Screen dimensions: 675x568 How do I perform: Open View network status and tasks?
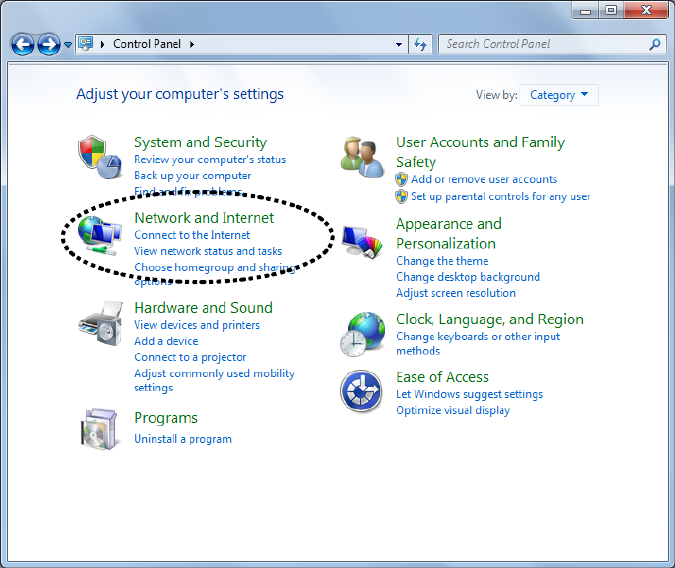[x=208, y=251]
